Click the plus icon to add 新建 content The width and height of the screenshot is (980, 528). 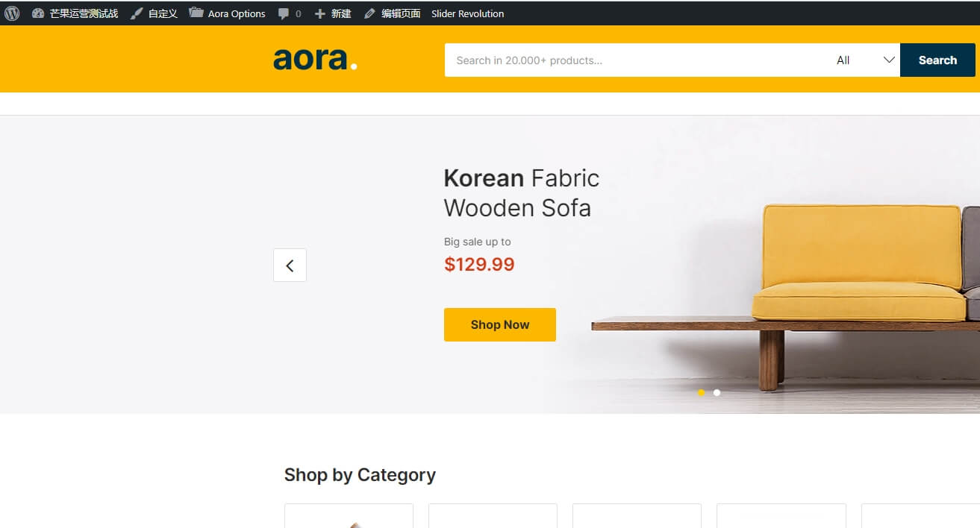319,13
